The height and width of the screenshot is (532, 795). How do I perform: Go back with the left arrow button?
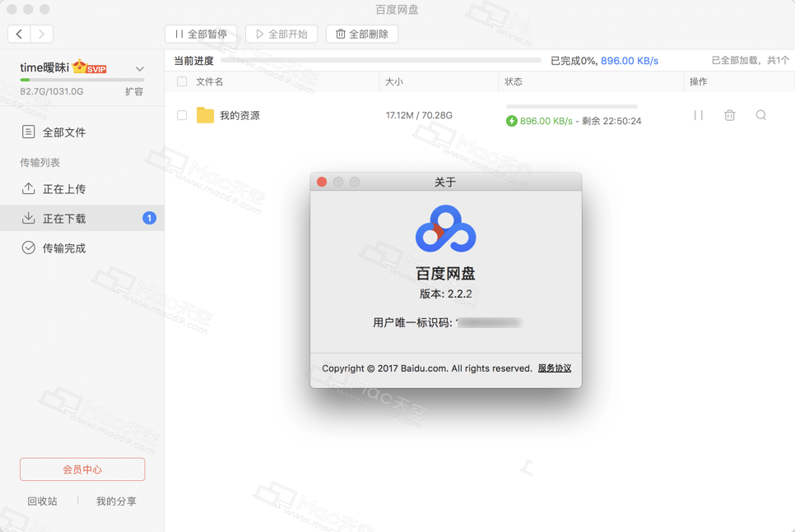point(19,34)
